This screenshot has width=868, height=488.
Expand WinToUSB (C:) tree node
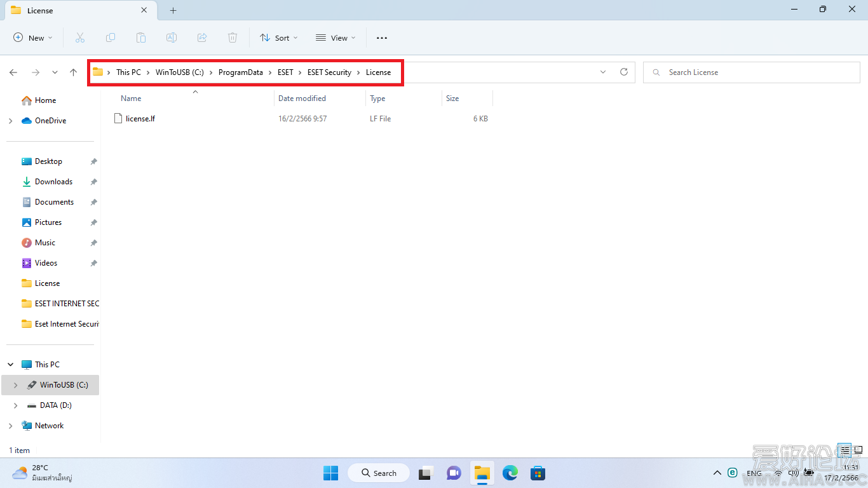15,385
